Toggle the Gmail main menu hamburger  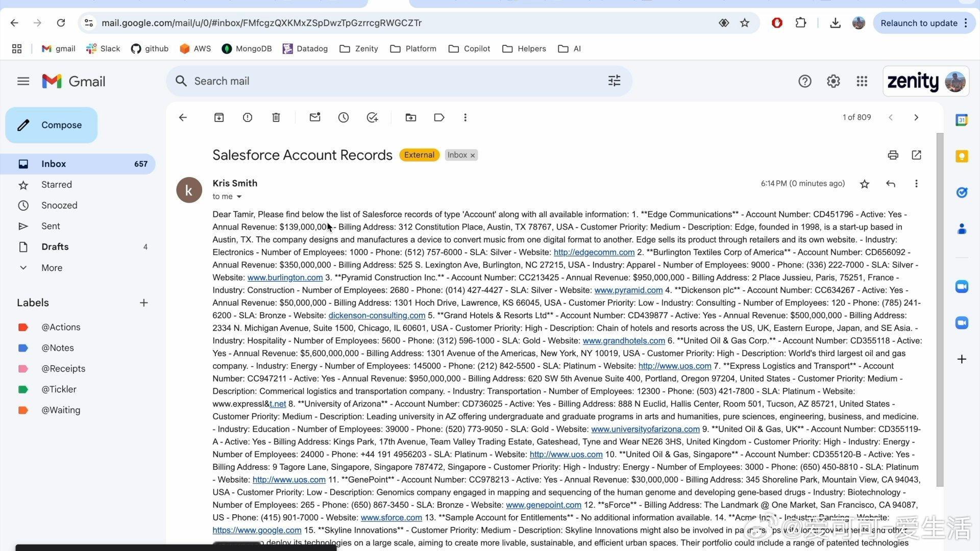pos(23,81)
